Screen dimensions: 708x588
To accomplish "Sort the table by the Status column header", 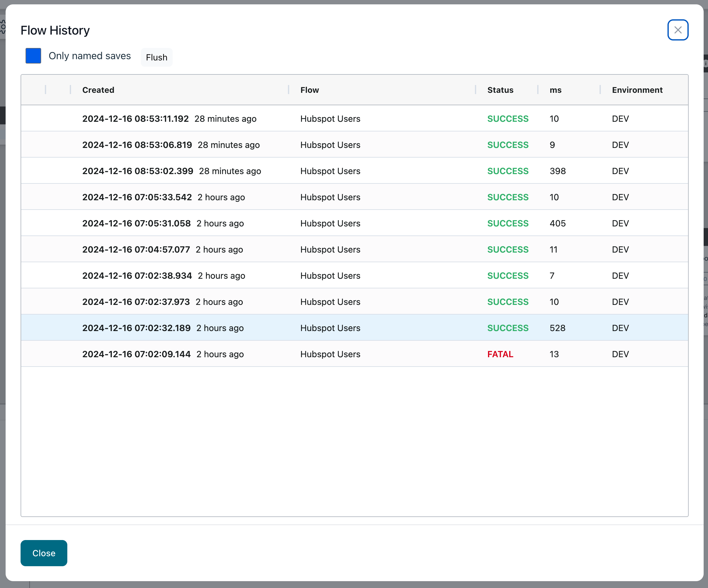I will coord(500,90).
